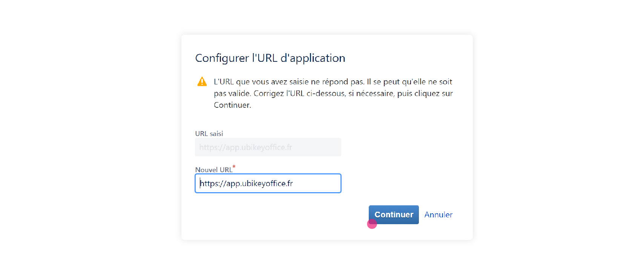The width and height of the screenshot is (644, 269).
Task: Click empty space right of the Nouvel URL field
Action: pos(400,183)
